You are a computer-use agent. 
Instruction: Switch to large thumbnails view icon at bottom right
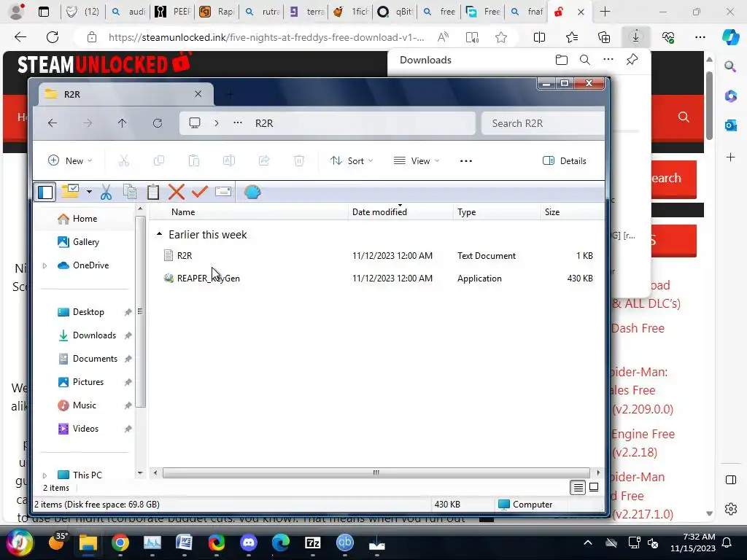(594, 487)
